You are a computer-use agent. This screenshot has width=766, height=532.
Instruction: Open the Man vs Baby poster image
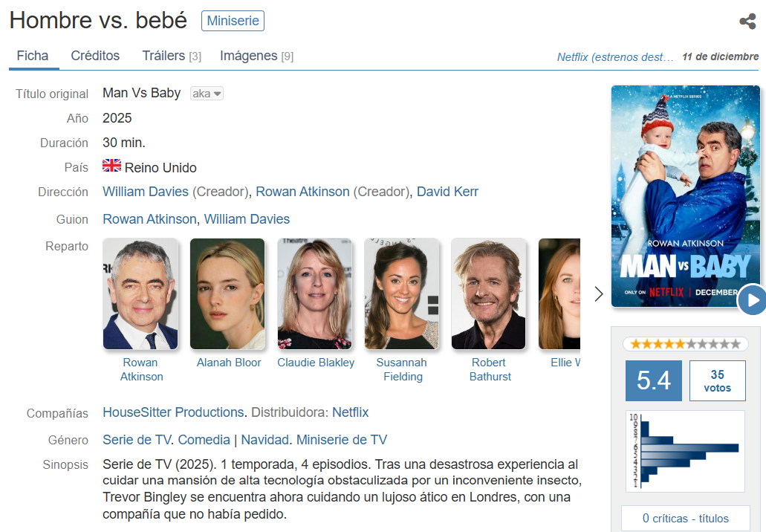coord(686,196)
